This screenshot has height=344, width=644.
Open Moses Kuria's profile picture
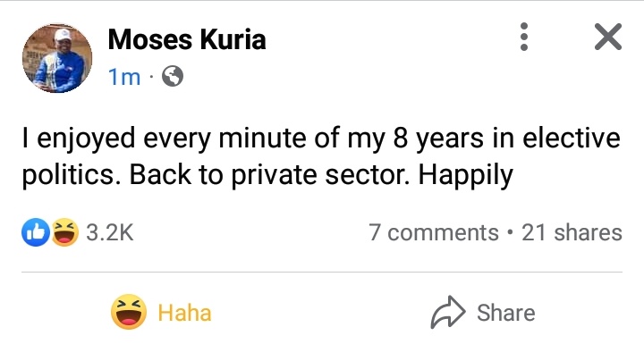point(57,58)
